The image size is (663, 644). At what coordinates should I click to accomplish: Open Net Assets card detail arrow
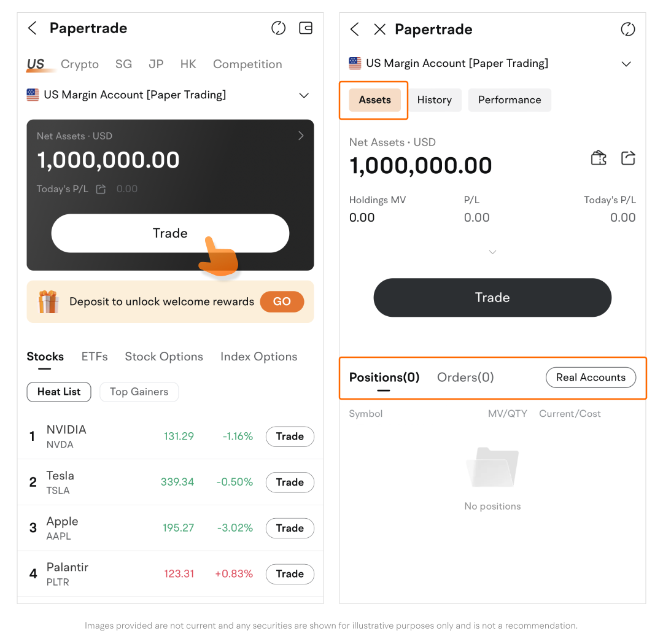pos(301,136)
